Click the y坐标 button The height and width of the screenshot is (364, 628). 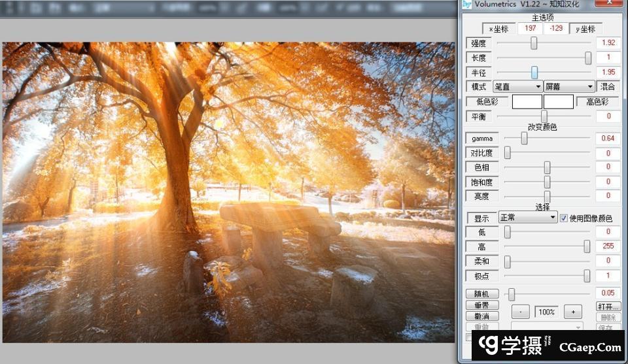pyautogui.click(x=585, y=29)
